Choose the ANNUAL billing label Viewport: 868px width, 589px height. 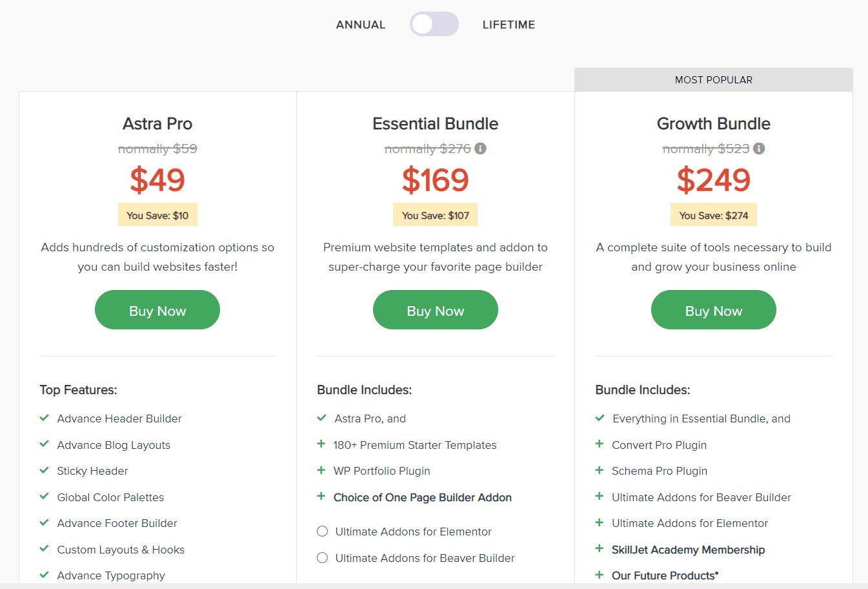pyautogui.click(x=360, y=25)
